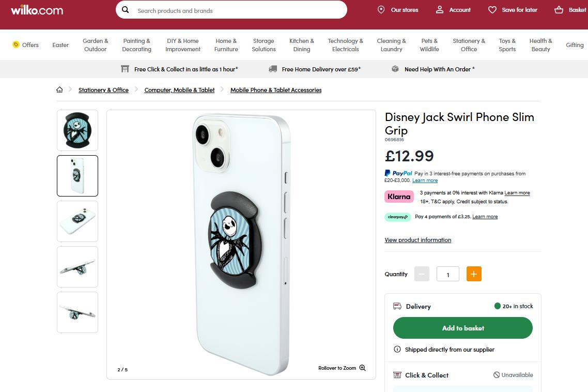Increase quantity with the plus button
The height and width of the screenshot is (392, 588).
[474, 274]
